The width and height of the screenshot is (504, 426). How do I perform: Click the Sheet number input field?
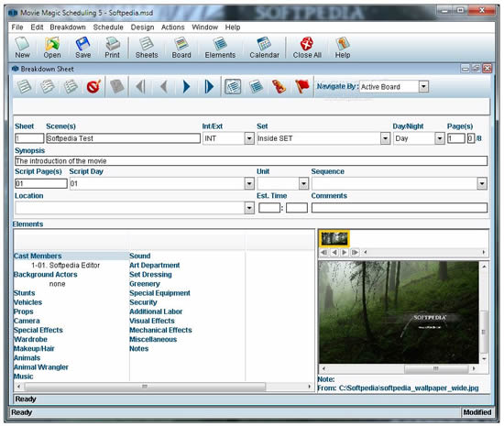click(29, 138)
